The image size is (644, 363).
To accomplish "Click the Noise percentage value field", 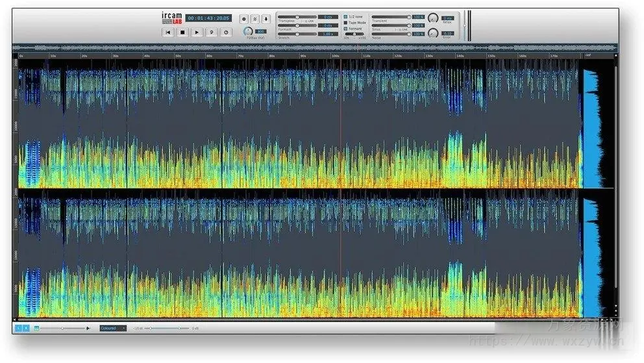I will pos(419,34).
